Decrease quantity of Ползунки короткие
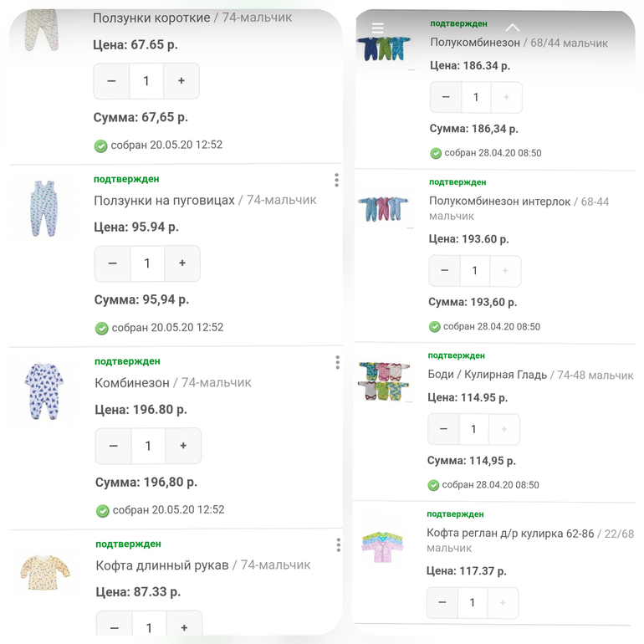This screenshot has height=644, width=644. [112, 81]
